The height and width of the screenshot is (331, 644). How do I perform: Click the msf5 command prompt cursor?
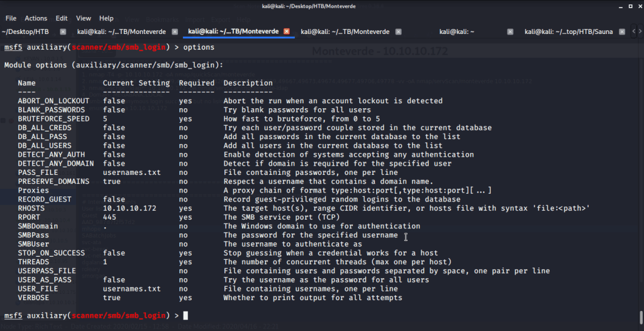coord(186,315)
